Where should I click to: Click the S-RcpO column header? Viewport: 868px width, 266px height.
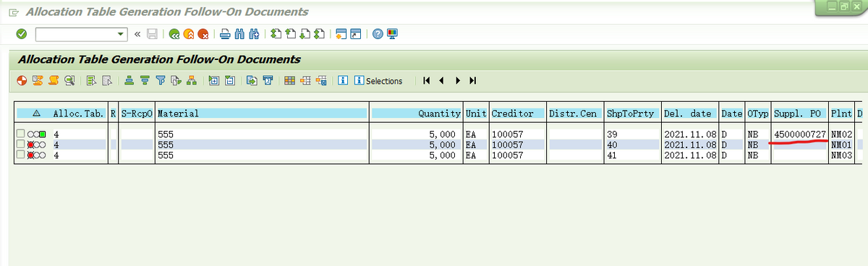pos(137,113)
